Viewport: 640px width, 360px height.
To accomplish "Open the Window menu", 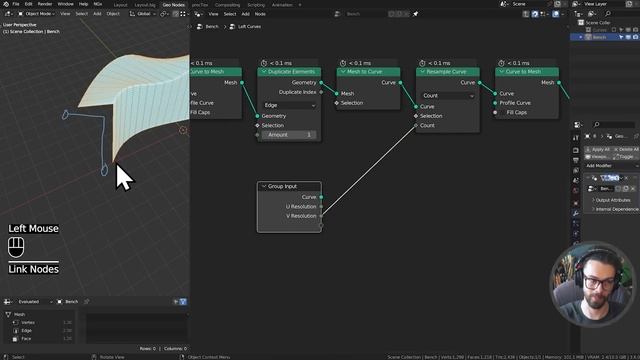I will 65,4.
